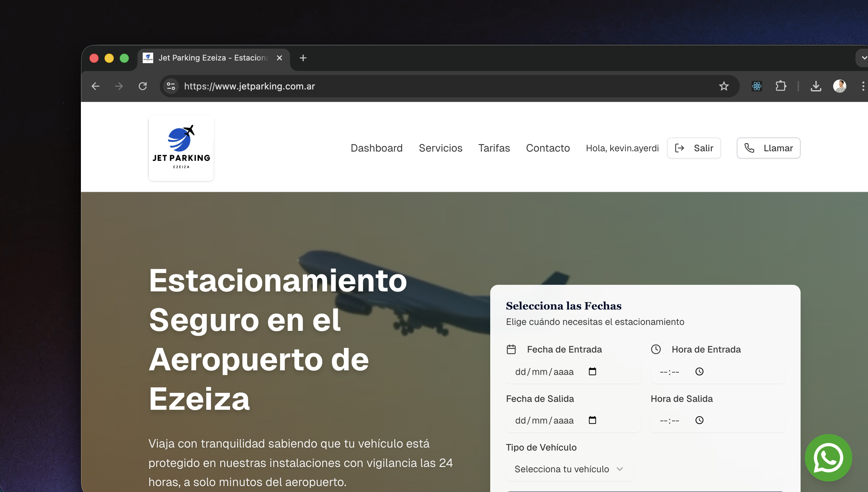Image resolution: width=868 pixels, height=492 pixels.
Task: Open the Contacto page link
Action: (x=547, y=148)
